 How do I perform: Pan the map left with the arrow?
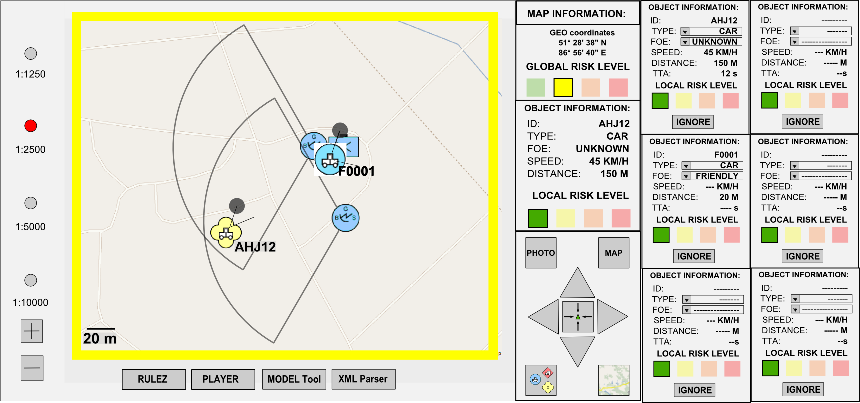coord(544,316)
